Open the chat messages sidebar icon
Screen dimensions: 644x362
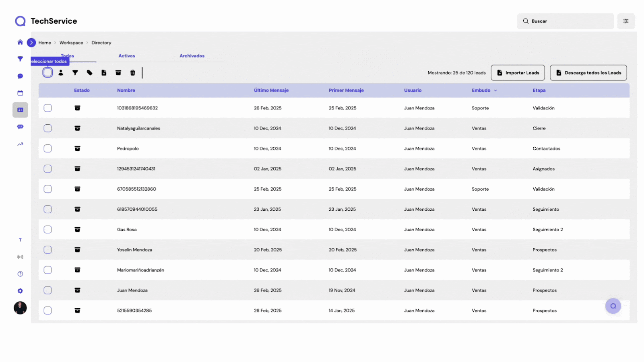coord(20,76)
